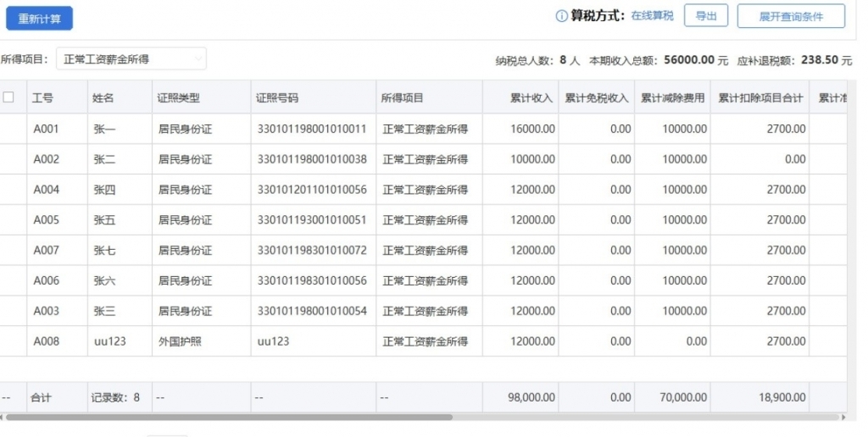The image size is (868, 437).
Task: Click the total 18,900.00 in 合计 row
Action: pos(782,397)
